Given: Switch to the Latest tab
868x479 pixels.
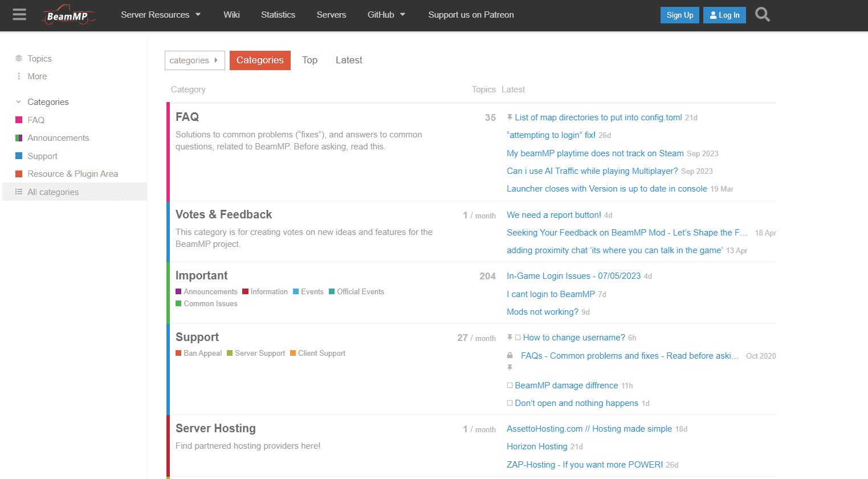Looking at the screenshot, I should 349,60.
